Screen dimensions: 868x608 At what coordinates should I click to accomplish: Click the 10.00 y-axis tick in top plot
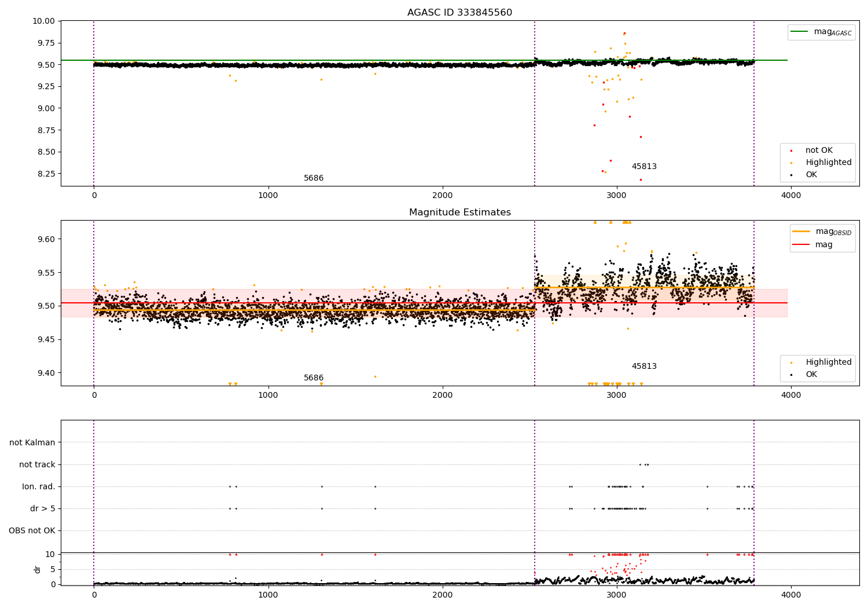pos(43,21)
